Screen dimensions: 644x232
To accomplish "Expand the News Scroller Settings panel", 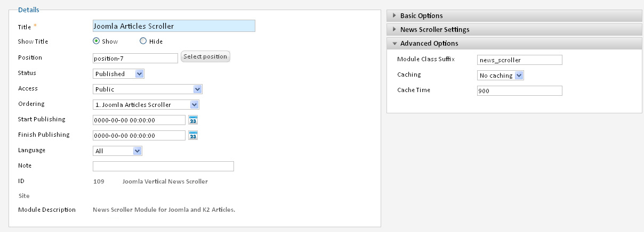I will point(514,29).
